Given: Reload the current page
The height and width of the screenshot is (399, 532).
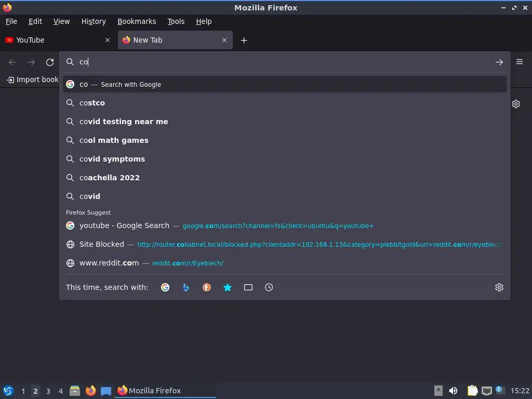Looking at the screenshot, I should [50, 62].
